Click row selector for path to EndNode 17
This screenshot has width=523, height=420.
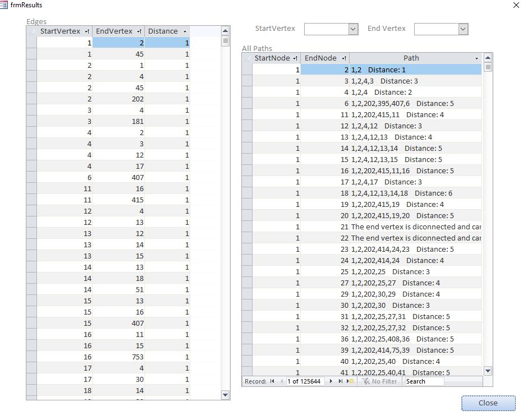click(x=247, y=182)
